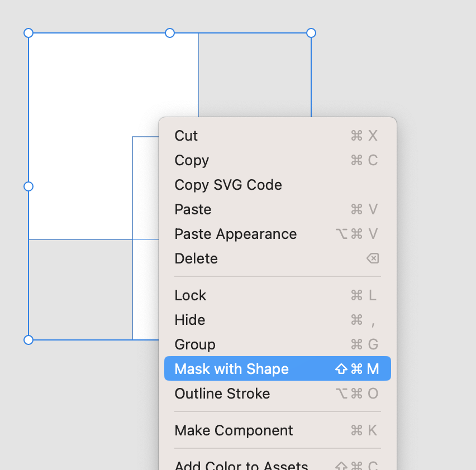Screen dimensions: 476x470
Task: Select Cut from the context menu
Action: pos(185,136)
